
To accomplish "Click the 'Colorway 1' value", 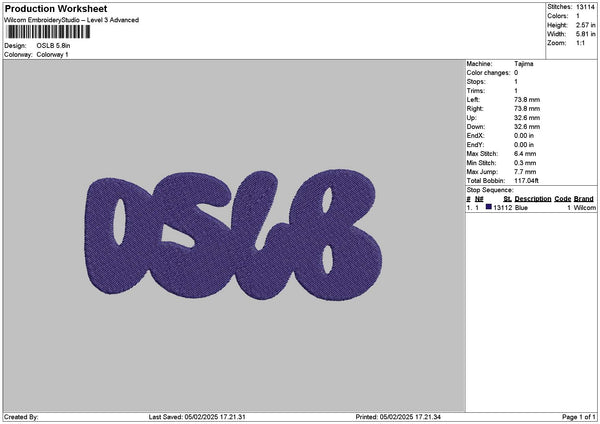I will [x=52, y=55].
